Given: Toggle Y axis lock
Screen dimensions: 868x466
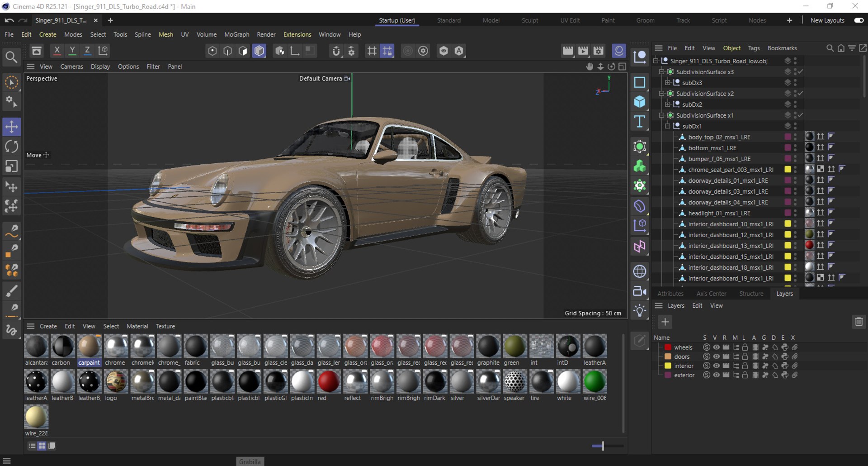Looking at the screenshot, I should (x=72, y=51).
